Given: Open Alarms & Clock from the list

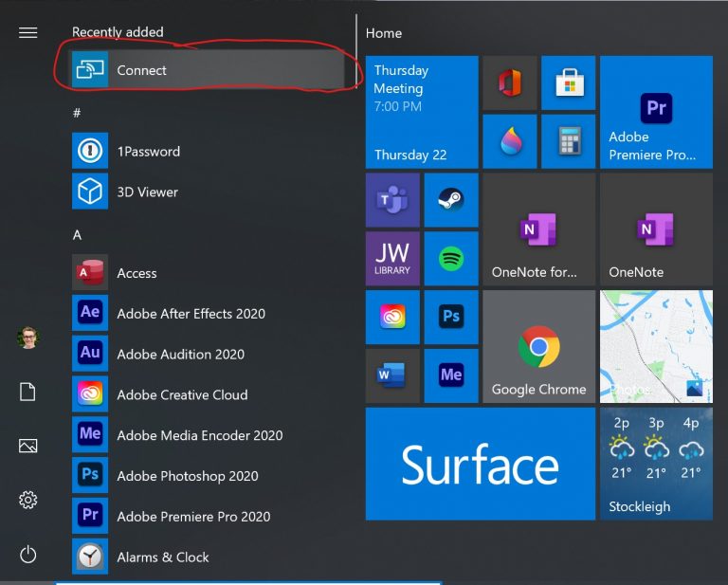Looking at the screenshot, I should [x=208, y=557].
